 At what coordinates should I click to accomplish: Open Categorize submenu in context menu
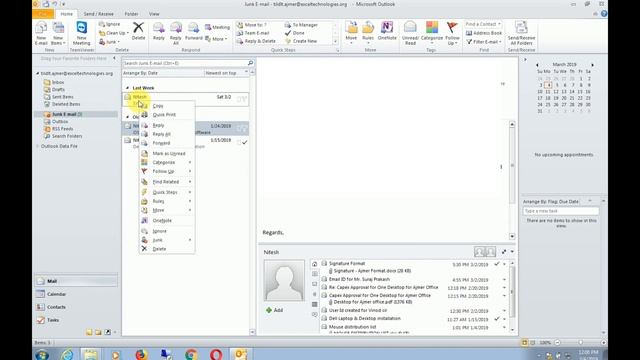tap(167, 162)
